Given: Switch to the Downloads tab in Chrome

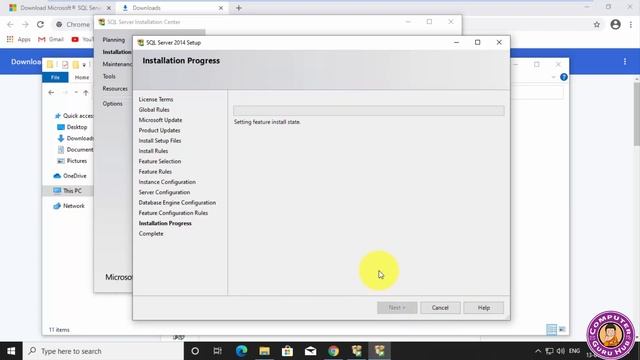Looking at the screenshot, I should tap(171, 8).
